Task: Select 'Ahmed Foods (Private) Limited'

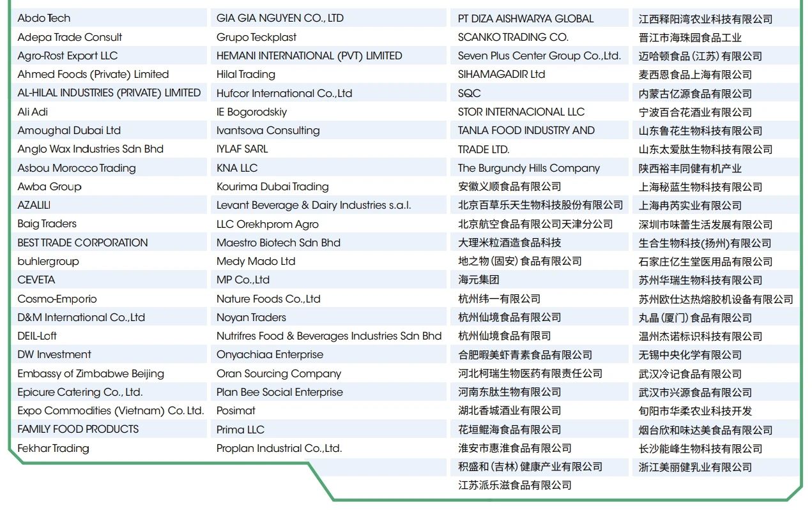Action: tap(93, 74)
